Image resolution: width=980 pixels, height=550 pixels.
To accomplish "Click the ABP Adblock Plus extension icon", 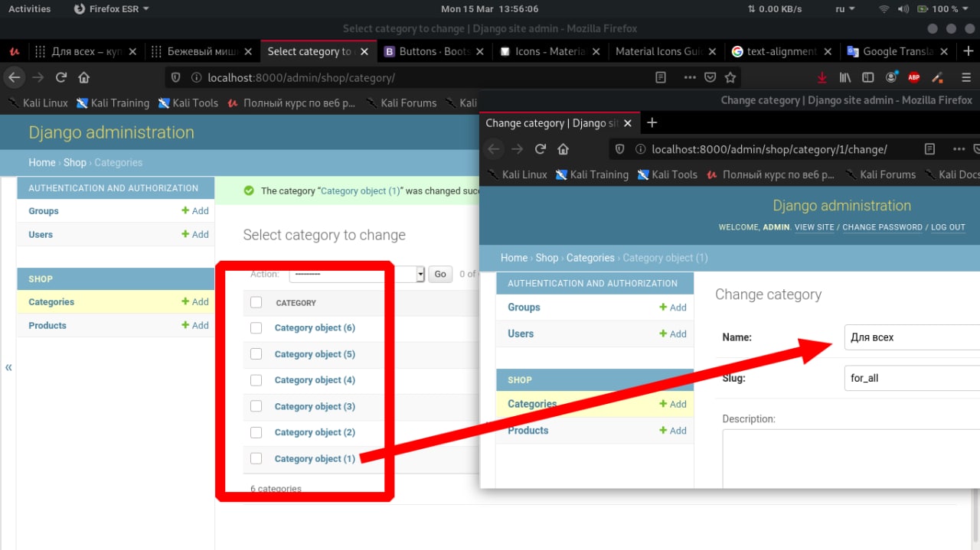I will coord(913,77).
